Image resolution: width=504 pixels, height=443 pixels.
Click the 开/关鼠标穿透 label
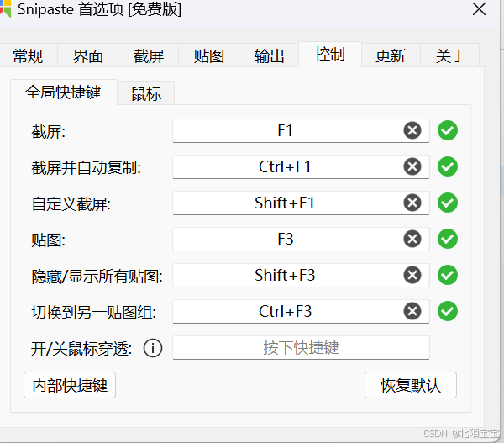click(x=81, y=349)
